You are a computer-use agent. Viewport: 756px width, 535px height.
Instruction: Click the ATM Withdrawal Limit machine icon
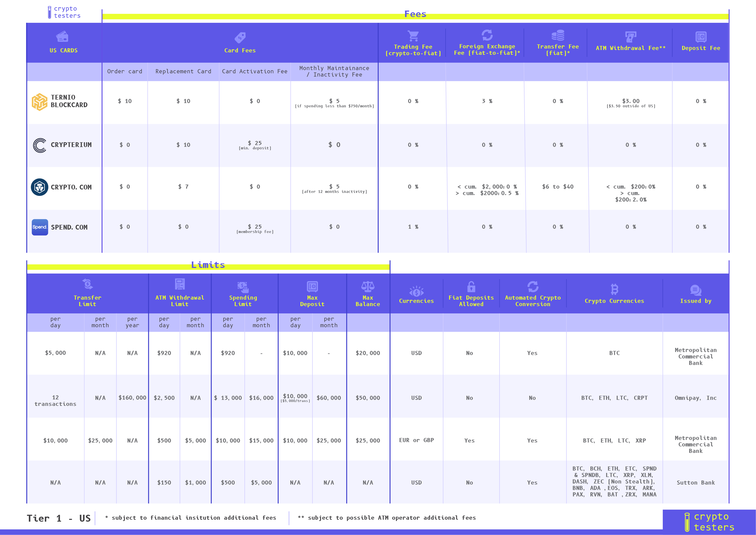pos(180,284)
